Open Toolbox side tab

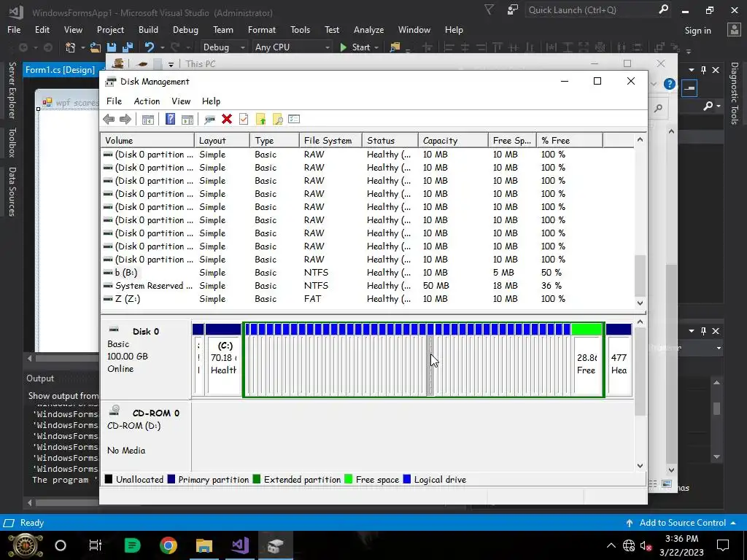coord(12,142)
